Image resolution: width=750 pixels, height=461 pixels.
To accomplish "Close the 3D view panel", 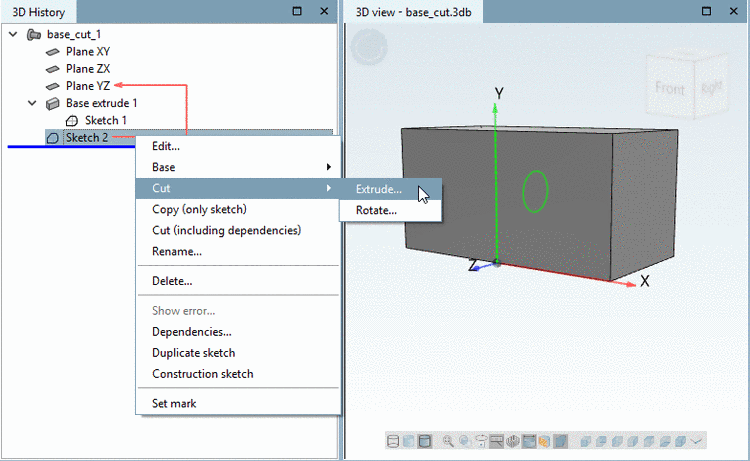I will [734, 11].
